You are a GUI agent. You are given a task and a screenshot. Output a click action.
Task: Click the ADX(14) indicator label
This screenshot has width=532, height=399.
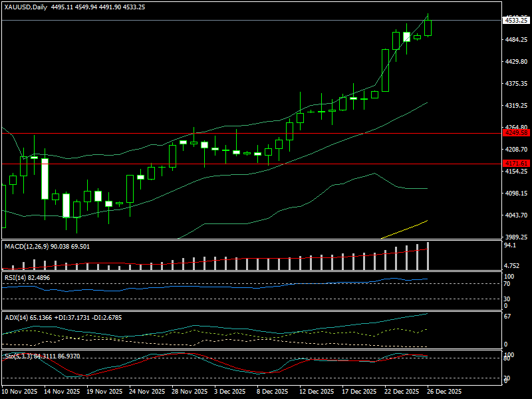(x=16, y=317)
